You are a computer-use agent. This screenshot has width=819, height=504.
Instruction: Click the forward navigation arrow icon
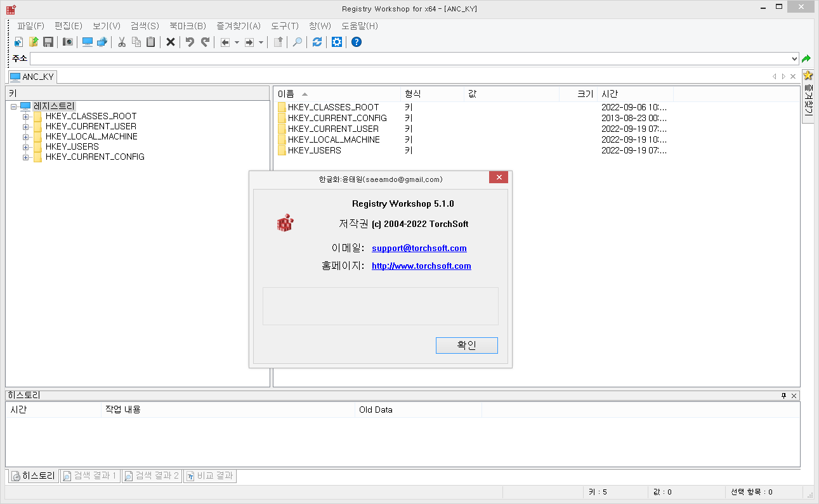point(249,42)
